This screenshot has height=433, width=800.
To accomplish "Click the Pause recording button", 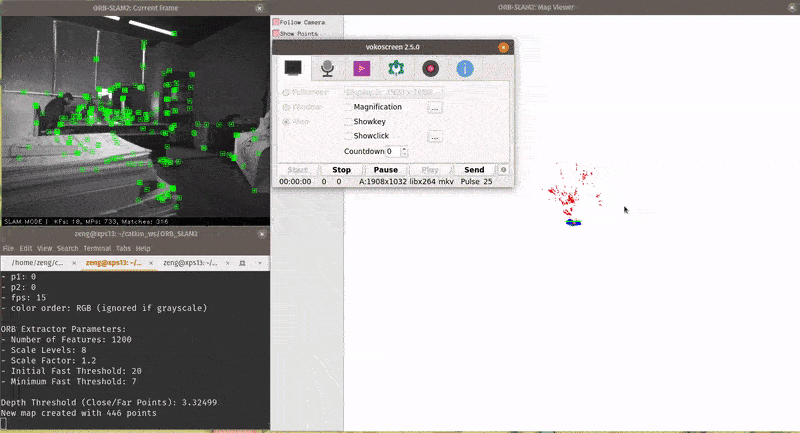I will [386, 170].
